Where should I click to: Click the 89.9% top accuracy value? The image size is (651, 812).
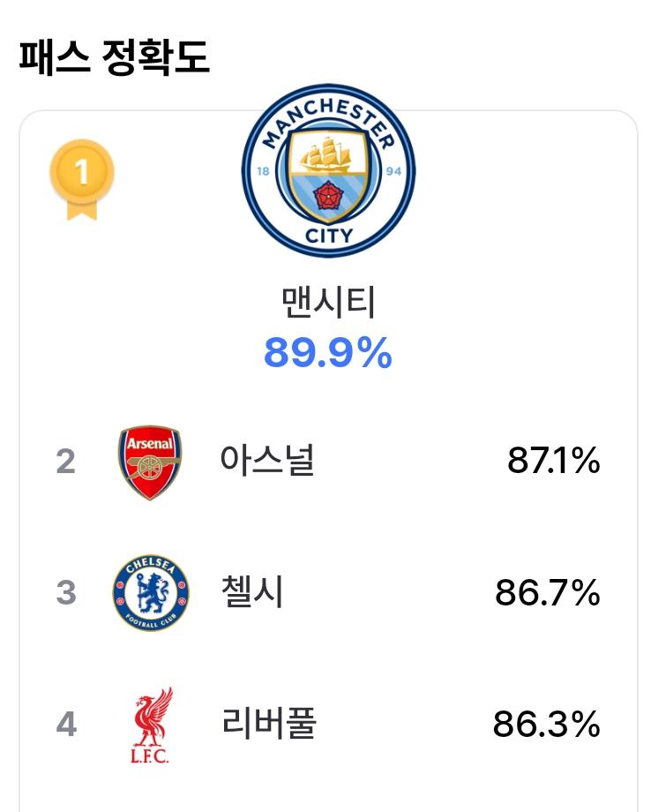tap(328, 353)
